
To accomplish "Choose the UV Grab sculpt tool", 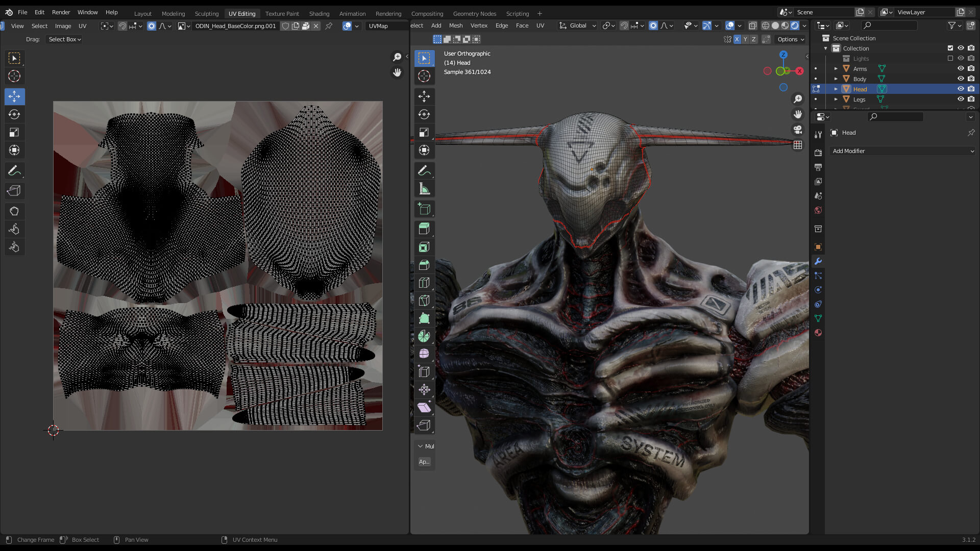I will (14, 211).
